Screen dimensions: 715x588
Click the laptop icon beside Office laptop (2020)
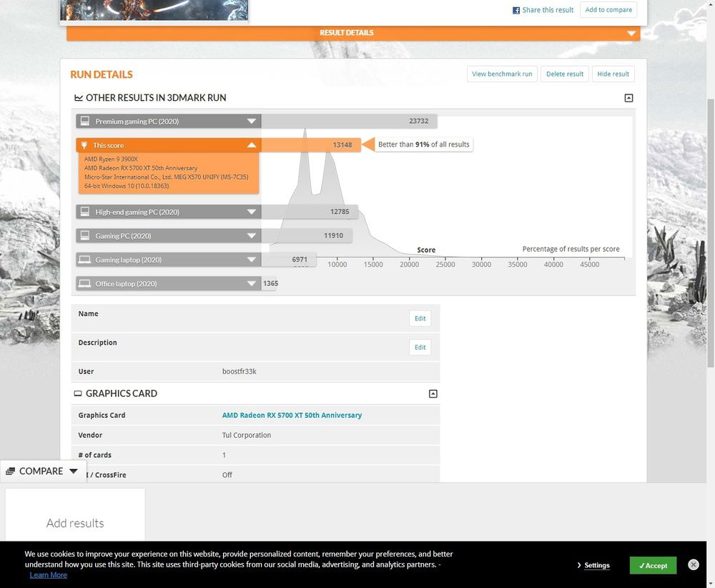point(84,284)
